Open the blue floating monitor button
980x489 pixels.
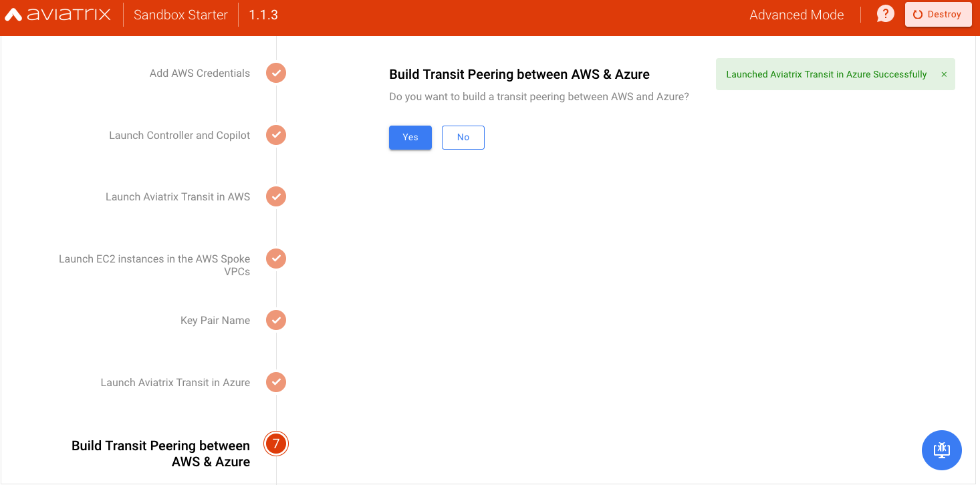tap(941, 450)
